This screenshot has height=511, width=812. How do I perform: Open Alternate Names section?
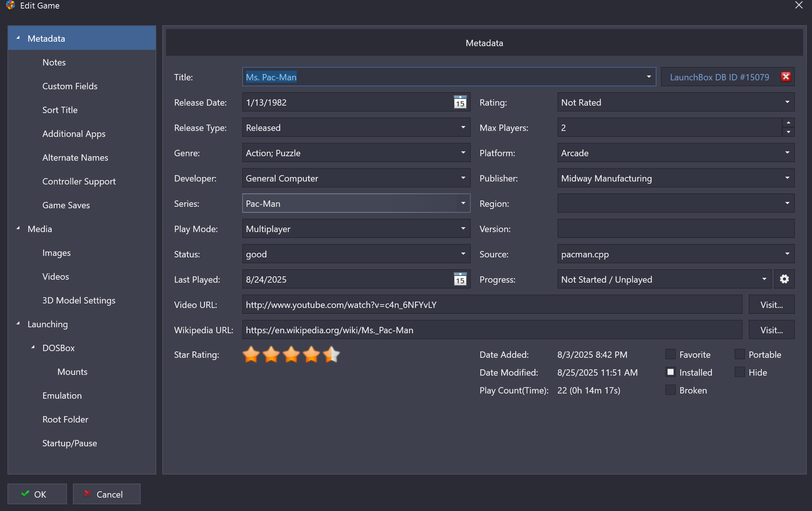tap(75, 157)
